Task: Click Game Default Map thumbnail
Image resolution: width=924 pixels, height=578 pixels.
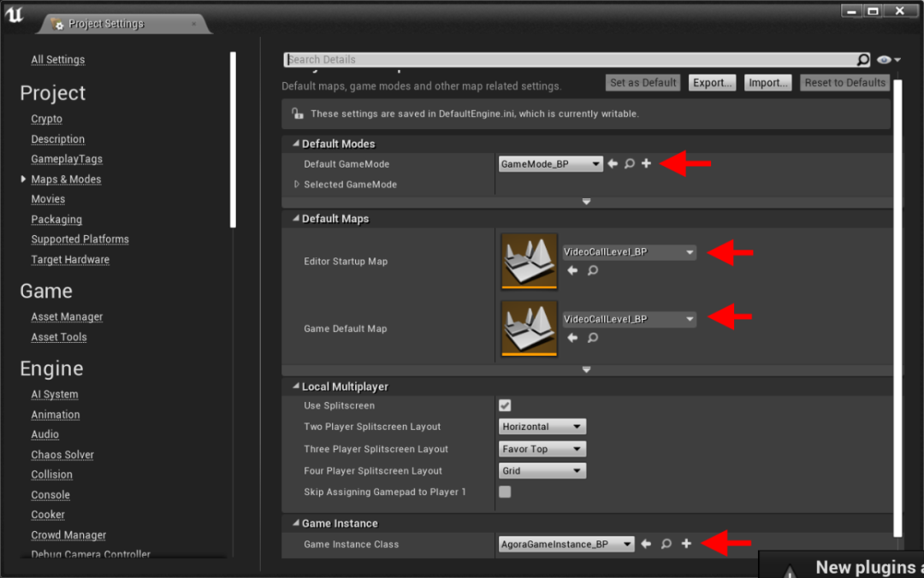Action: [x=530, y=328]
